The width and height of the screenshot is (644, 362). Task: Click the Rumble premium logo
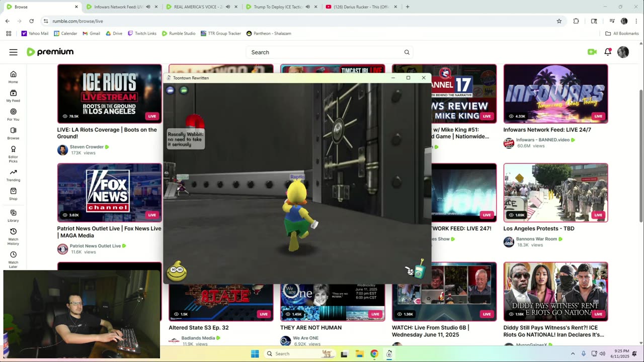pos(50,52)
